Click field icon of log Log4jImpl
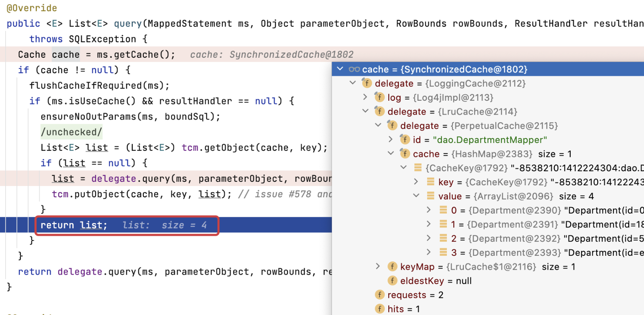The width and height of the screenshot is (644, 315). pos(379,97)
